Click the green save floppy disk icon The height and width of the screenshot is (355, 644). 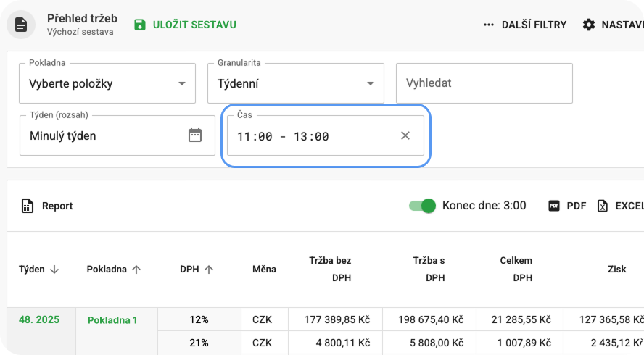[140, 25]
